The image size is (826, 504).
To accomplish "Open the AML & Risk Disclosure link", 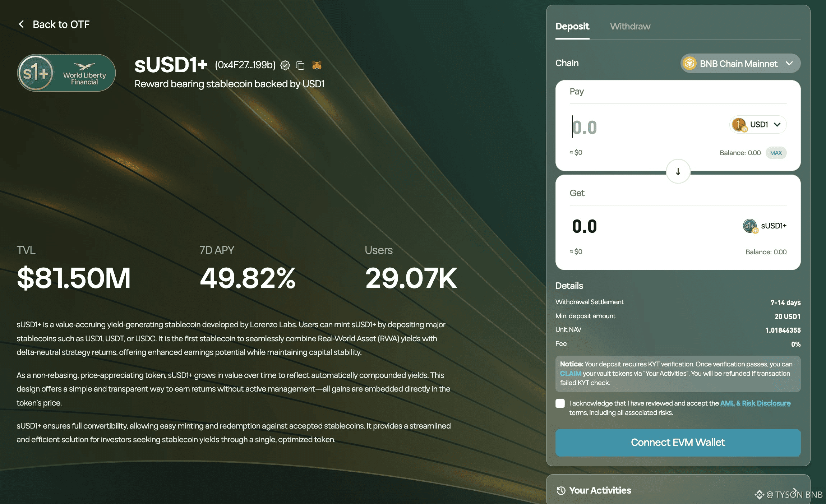I will point(755,403).
